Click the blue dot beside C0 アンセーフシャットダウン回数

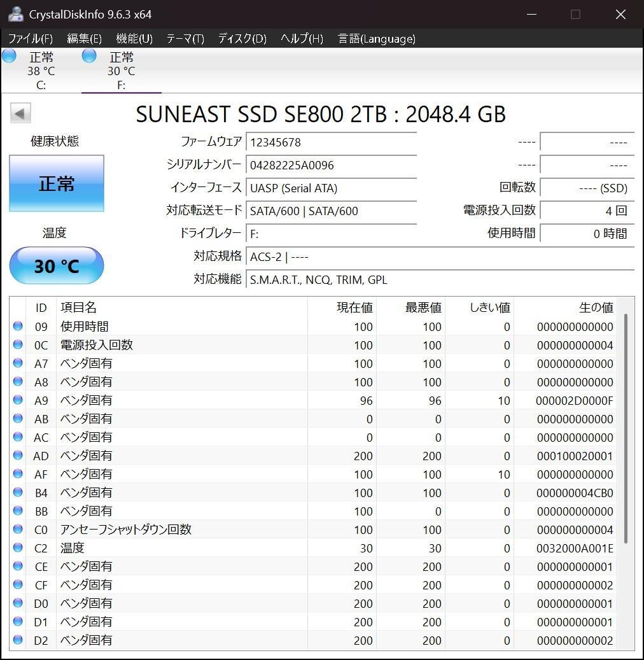click(18, 529)
